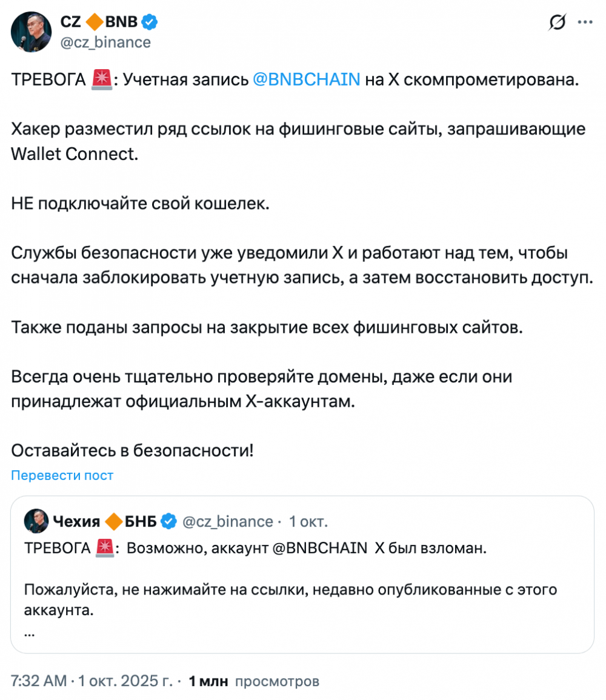
Task: Click CZ's profile avatar at the top
Action: 30,32
